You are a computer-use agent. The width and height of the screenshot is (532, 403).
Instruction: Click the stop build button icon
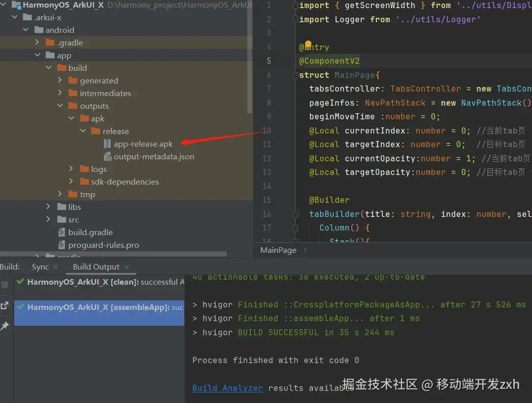coord(5,285)
